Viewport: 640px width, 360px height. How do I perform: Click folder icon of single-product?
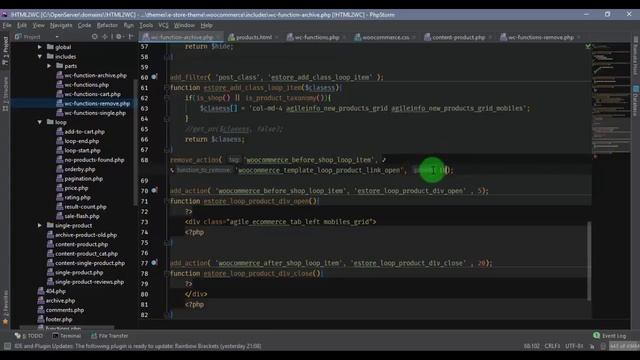click(50, 225)
